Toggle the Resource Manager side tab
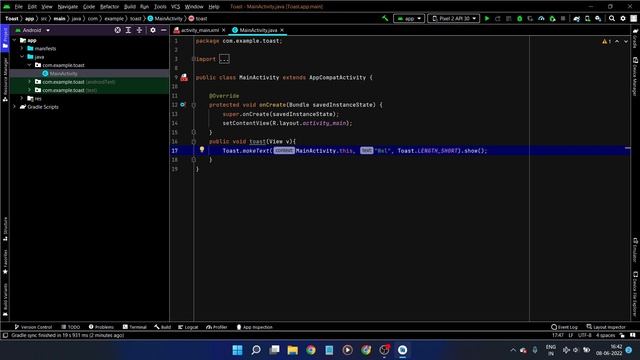The image size is (640, 360). [5, 80]
